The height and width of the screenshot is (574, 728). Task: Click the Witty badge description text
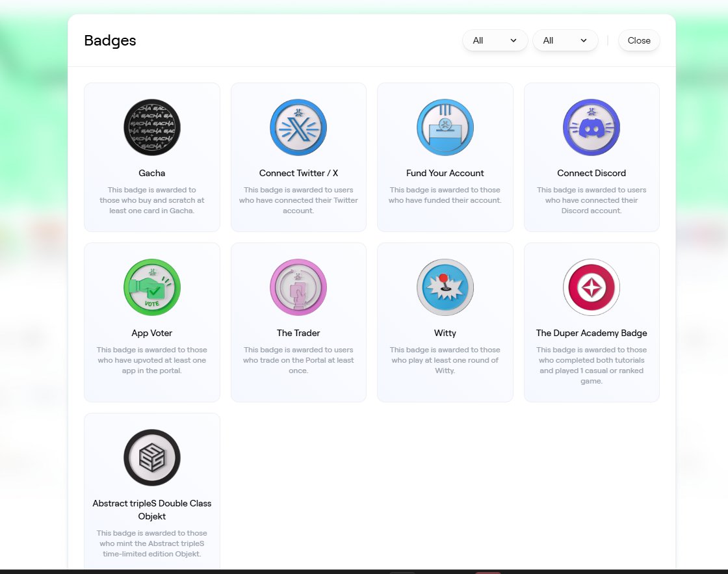pos(445,360)
